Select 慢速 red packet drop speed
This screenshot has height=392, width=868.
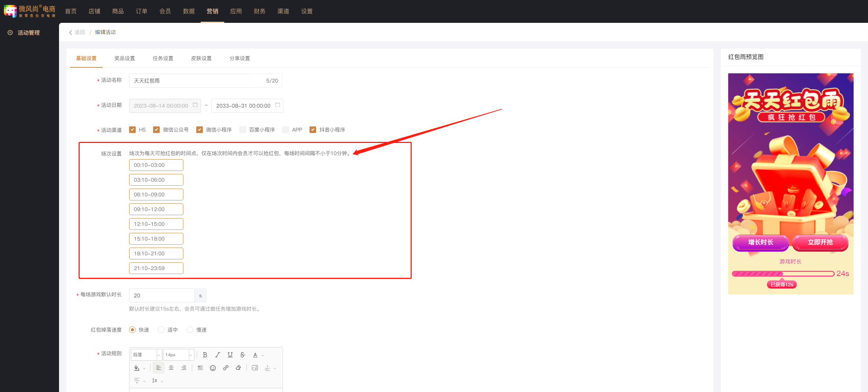point(190,330)
